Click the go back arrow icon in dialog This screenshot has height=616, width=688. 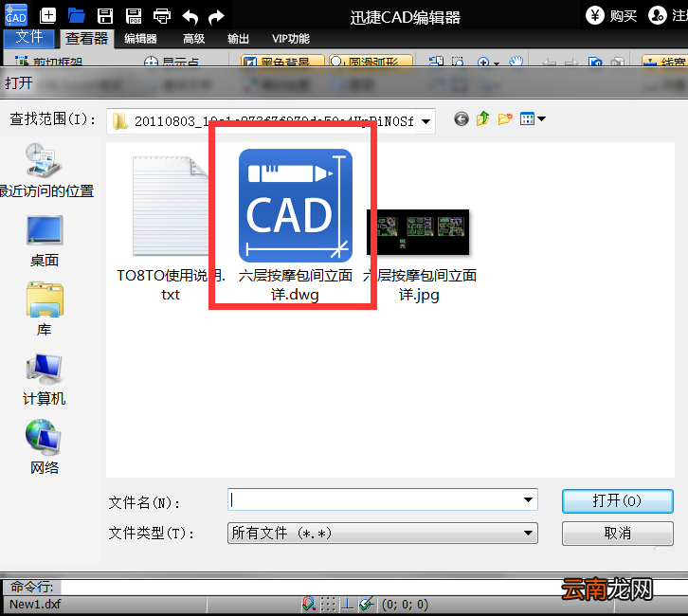tap(462, 118)
